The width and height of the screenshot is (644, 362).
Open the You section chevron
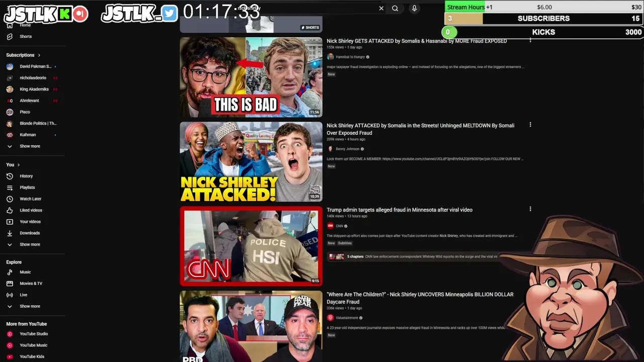(x=19, y=165)
